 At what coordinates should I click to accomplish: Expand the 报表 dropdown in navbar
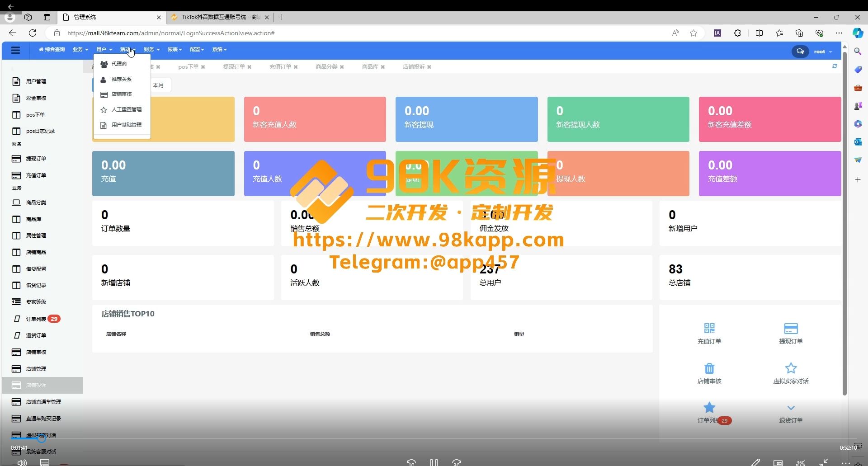(x=175, y=50)
